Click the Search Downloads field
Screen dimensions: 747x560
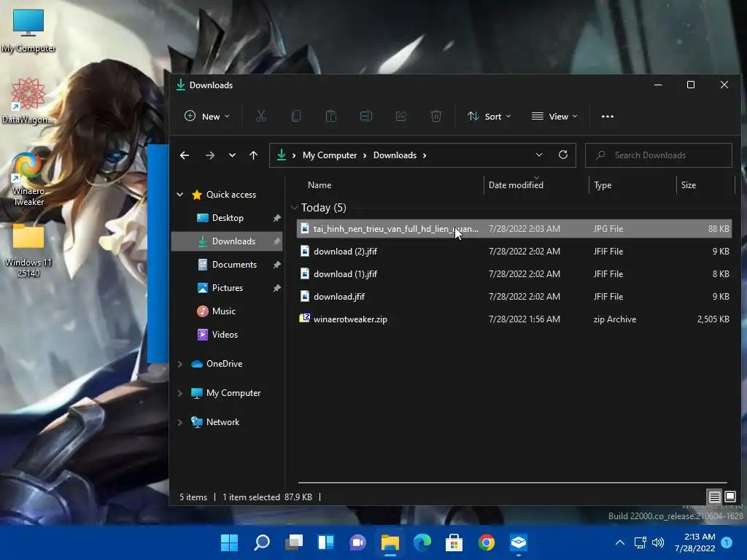point(659,155)
